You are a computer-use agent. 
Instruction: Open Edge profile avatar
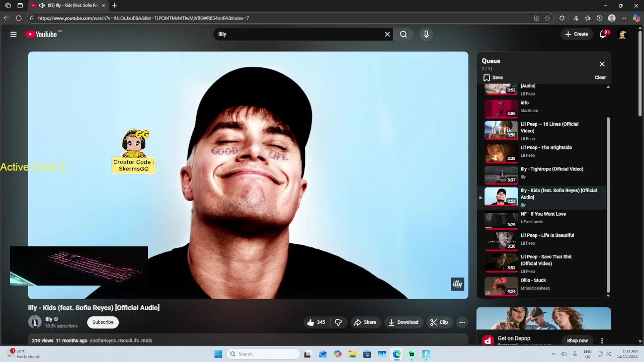(612, 18)
